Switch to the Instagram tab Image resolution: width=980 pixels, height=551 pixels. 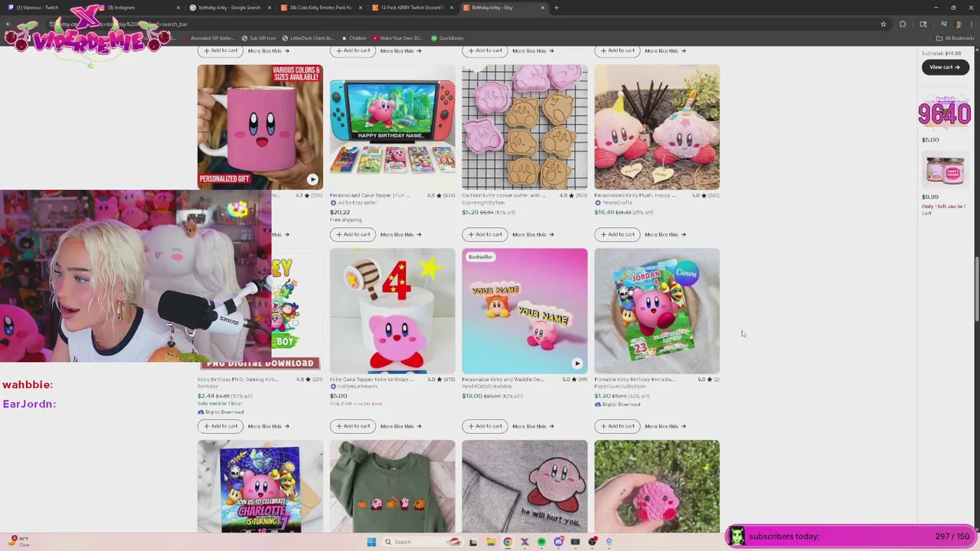coord(138,8)
